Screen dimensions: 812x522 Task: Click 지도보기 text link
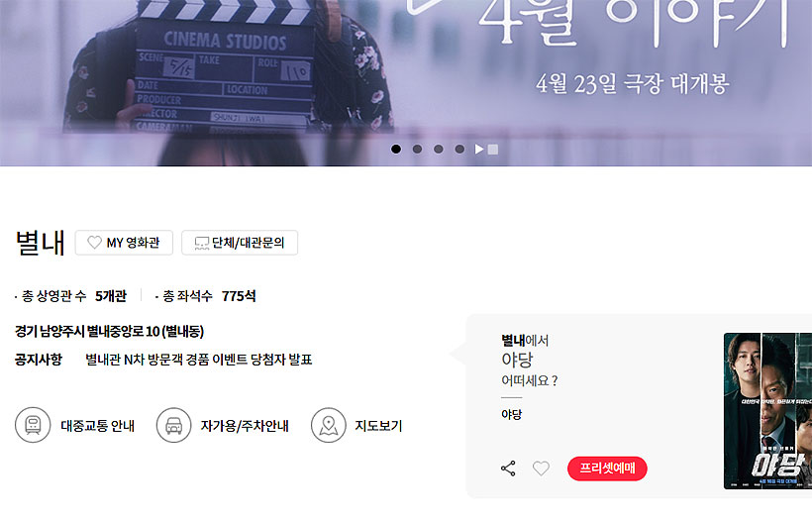click(378, 426)
